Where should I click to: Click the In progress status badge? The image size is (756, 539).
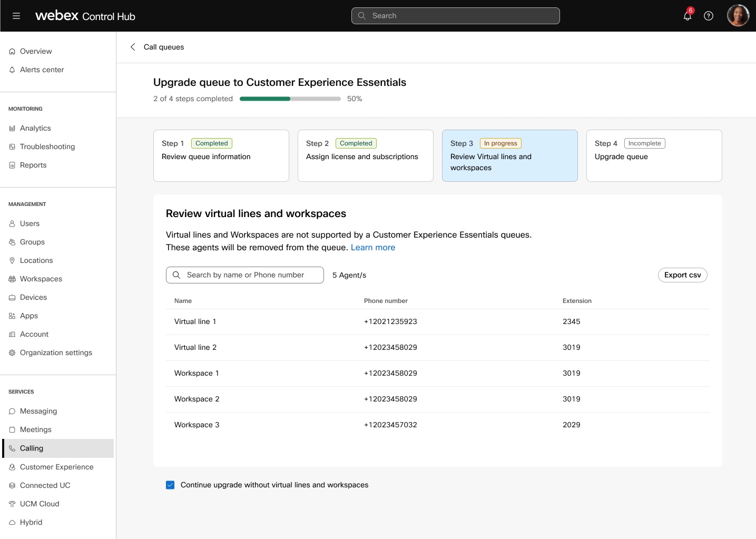click(500, 143)
